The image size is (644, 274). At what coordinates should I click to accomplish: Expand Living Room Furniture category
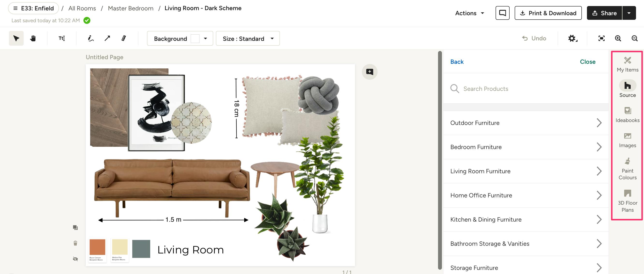[526, 171]
